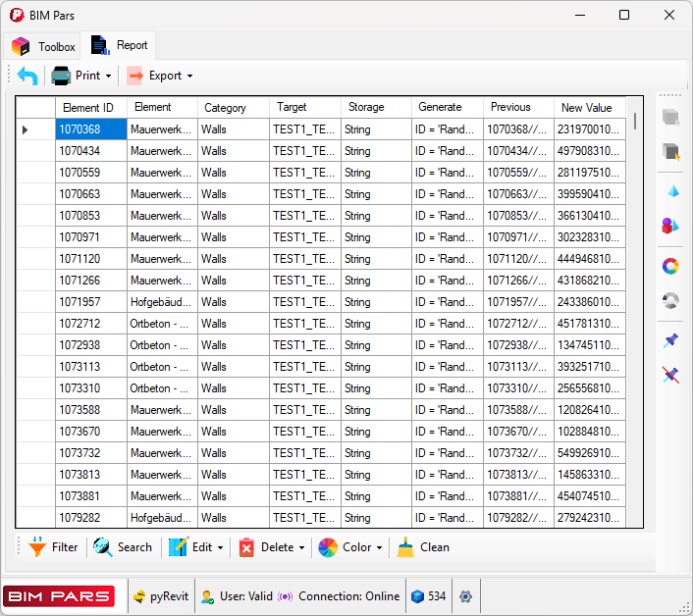Click the blue undo back arrow icon
This screenshot has height=616, width=693.
pos(27,76)
